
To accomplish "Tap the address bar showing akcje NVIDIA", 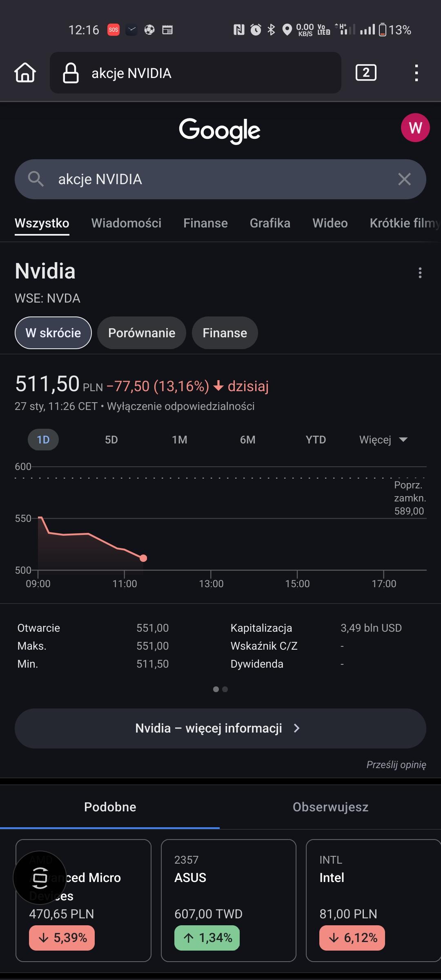I will click(x=195, y=73).
